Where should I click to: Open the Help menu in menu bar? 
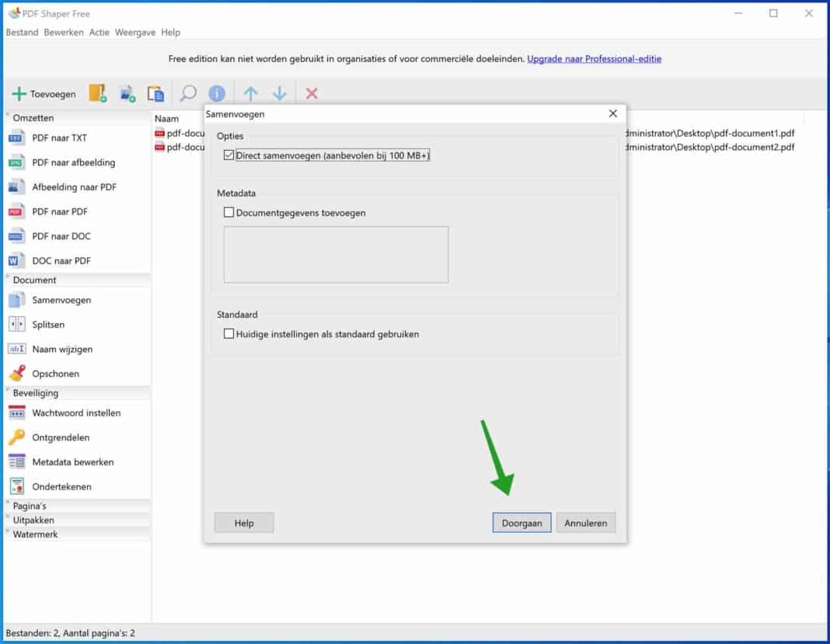[170, 33]
